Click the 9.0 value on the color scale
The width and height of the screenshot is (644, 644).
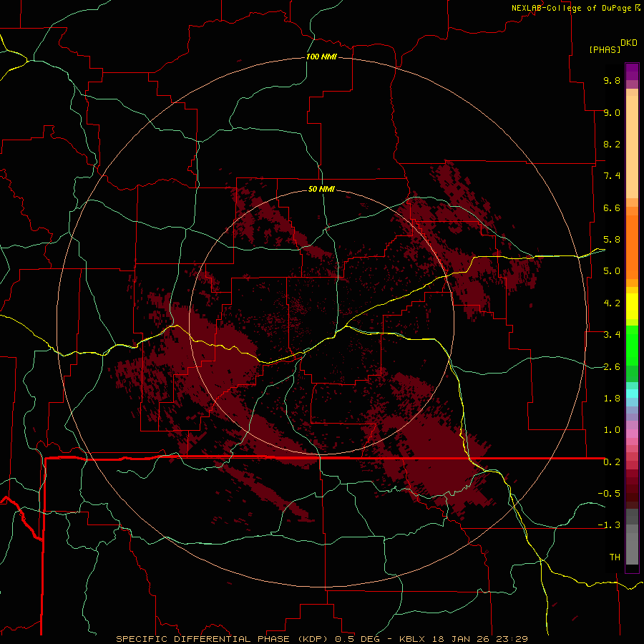point(612,112)
